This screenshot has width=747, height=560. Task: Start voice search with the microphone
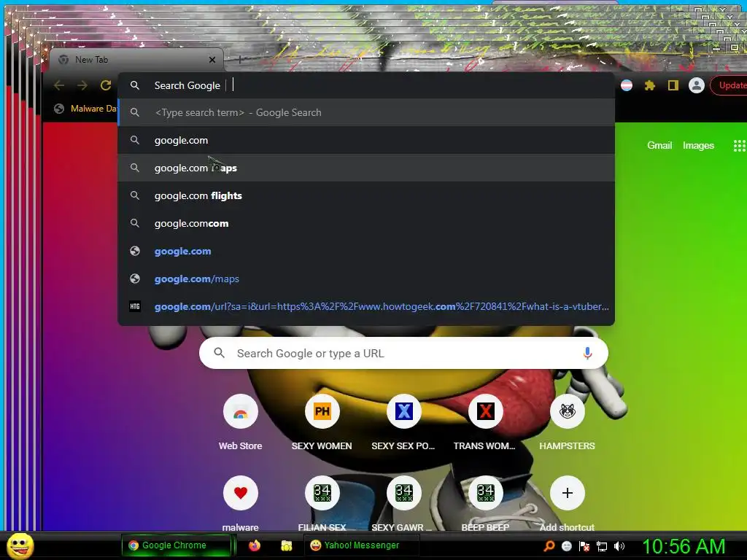pos(587,353)
